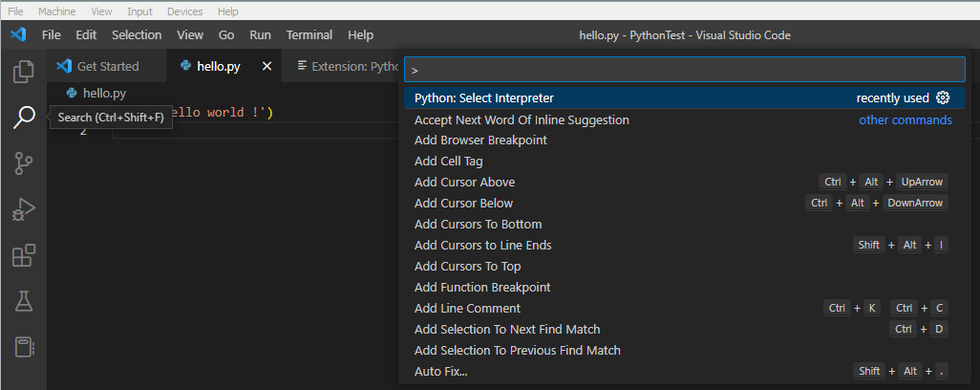Image resolution: width=980 pixels, height=390 pixels.
Task: Select Add Cursors To Top command
Action: point(684,267)
